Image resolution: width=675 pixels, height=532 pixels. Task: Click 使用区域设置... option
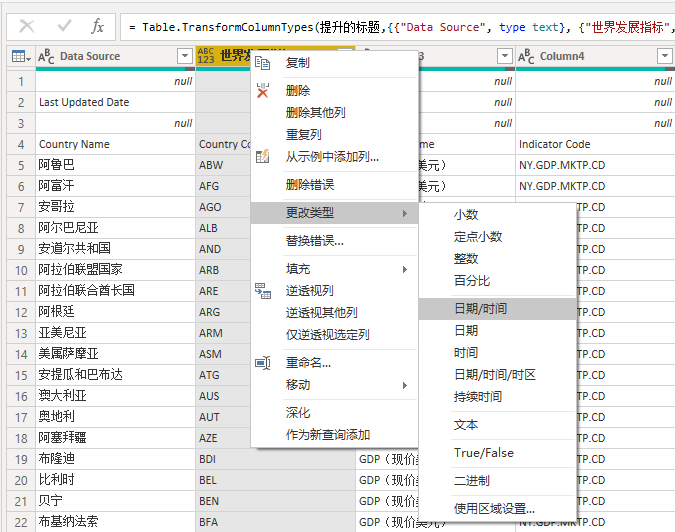click(494, 509)
